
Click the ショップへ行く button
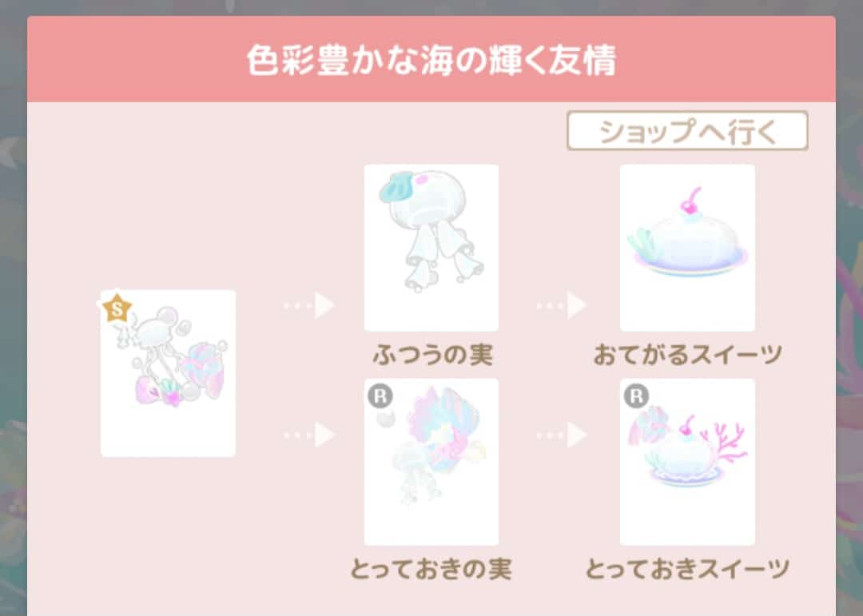point(687,131)
